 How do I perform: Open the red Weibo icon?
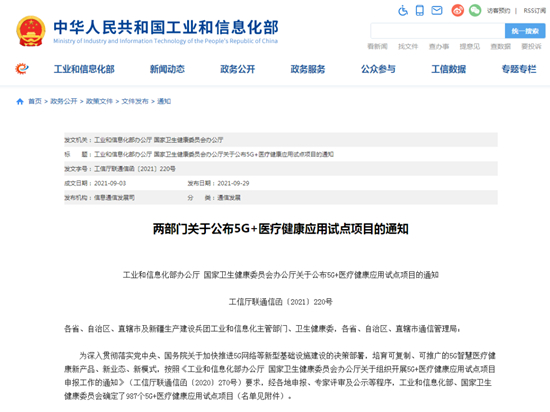(457, 10)
